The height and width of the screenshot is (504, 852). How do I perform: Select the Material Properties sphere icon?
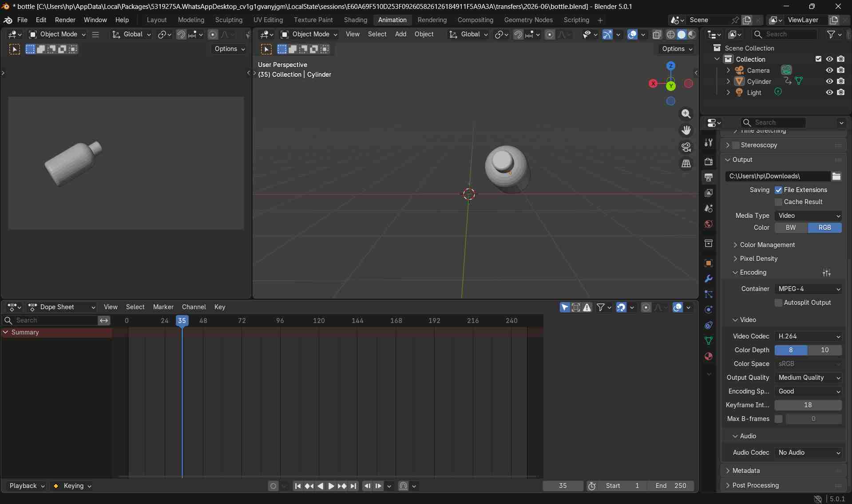pos(709,357)
